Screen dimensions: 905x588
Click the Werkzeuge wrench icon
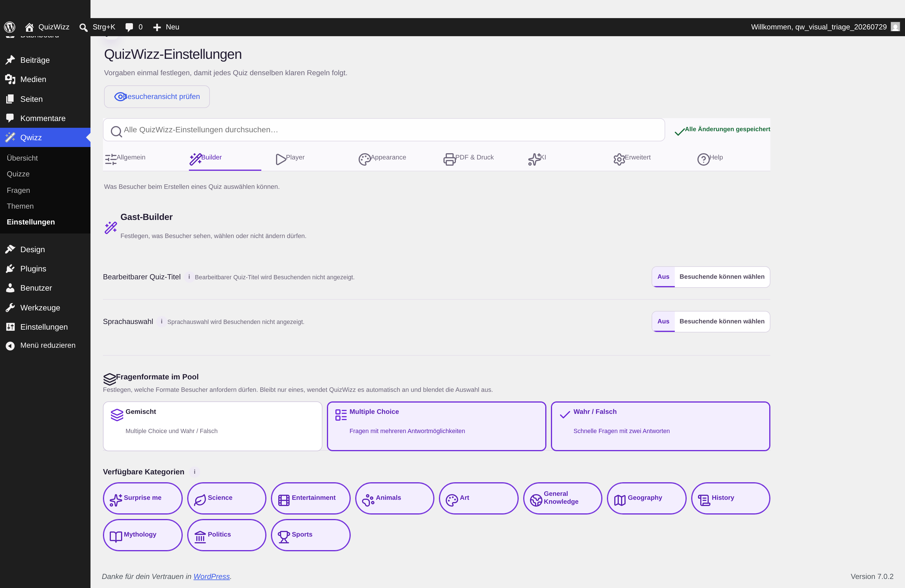[10, 308]
